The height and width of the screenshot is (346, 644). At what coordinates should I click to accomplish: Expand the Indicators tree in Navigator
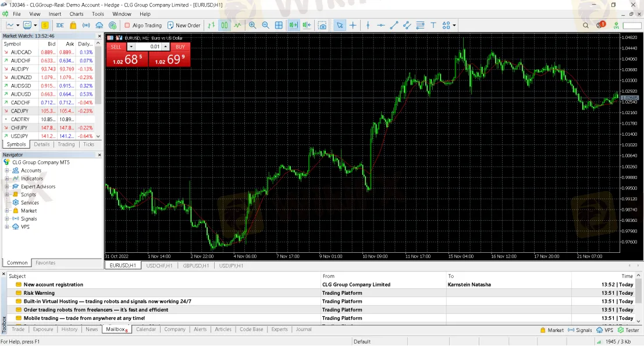(6, 178)
